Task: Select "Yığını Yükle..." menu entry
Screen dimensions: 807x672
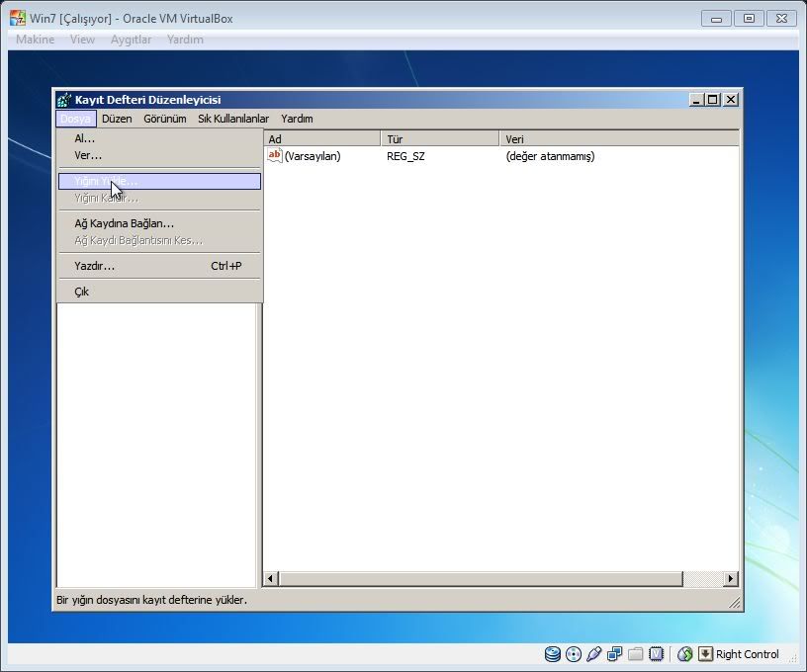Action: pyautogui.click(x=106, y=182)
